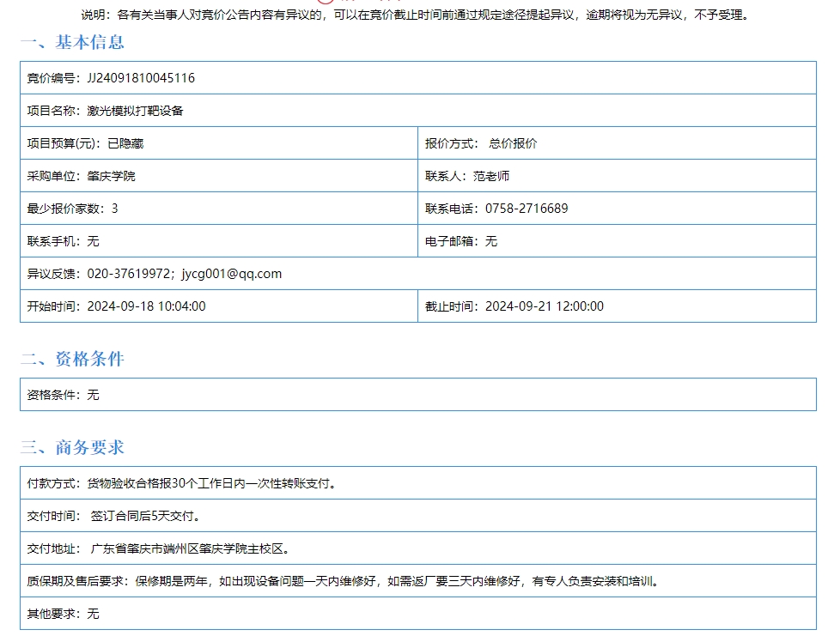Click the feedback phone number 020-37619972
Screen dimensions: 840x636
point(129,274)
